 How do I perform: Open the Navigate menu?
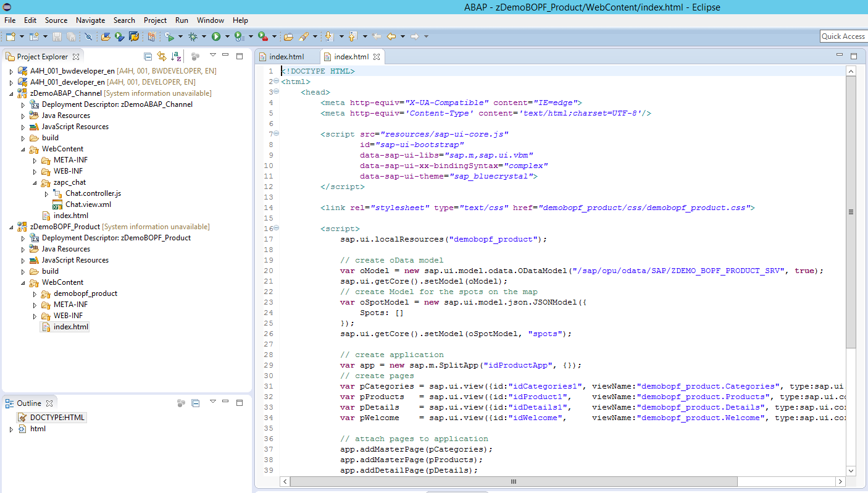(90, 20)
